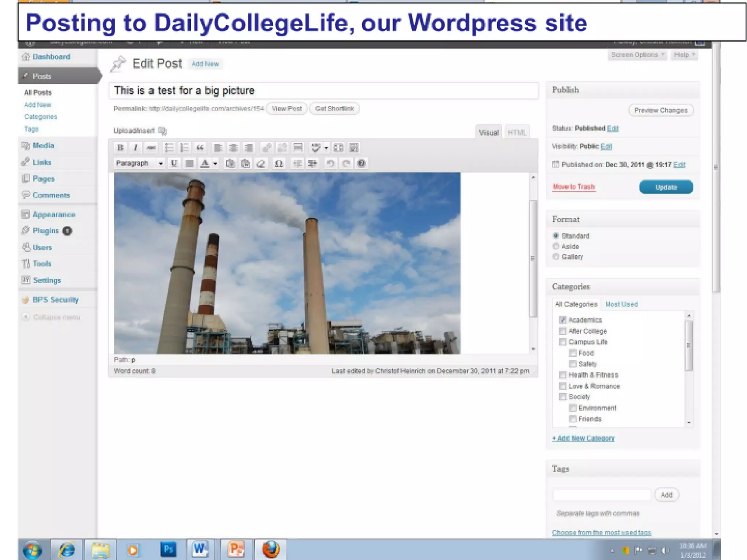Image resolution: width=747 pixels, height=560 pixels.
Task: Insert or edit a link
Action: 267,148
